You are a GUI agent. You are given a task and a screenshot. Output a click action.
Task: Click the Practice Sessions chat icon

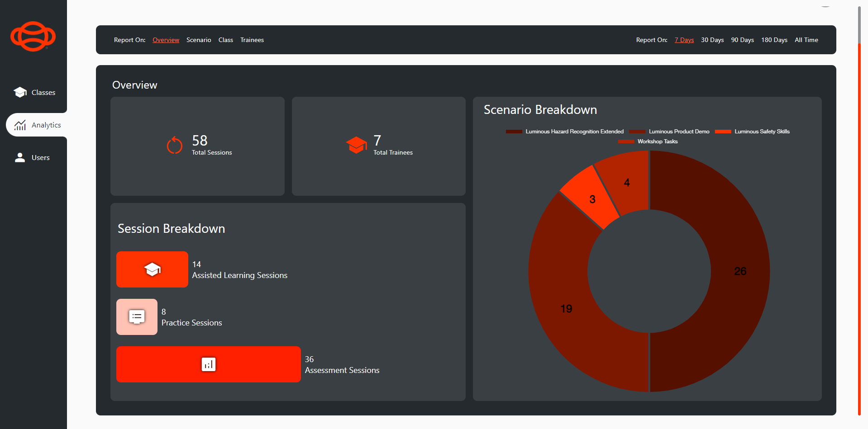(137, 317)
